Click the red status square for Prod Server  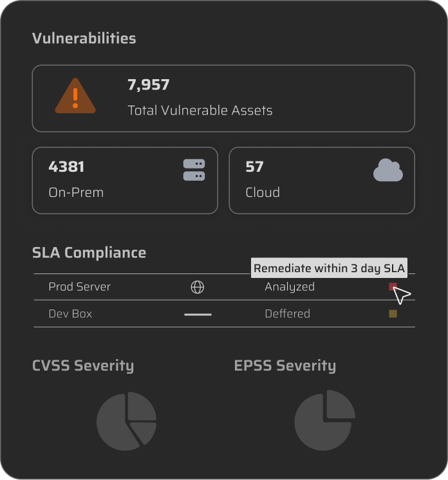(x=393, y=287)
